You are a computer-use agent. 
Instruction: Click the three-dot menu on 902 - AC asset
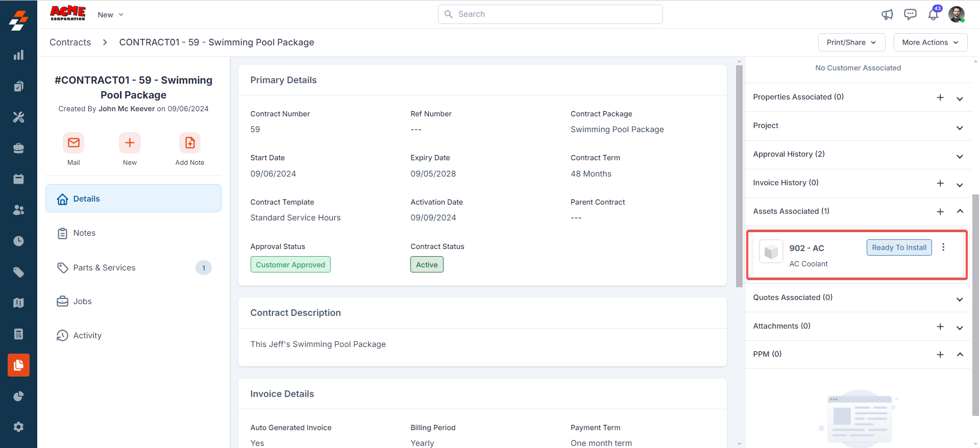[x=943, y=247]
